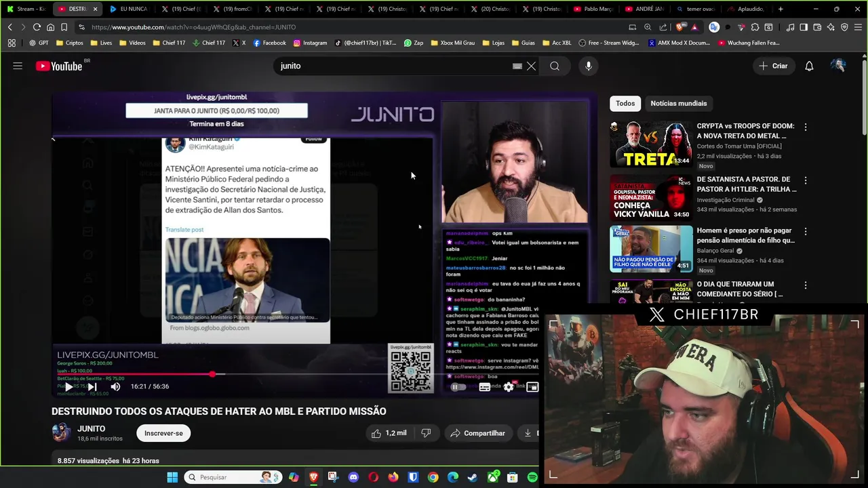Select the Notícias mundiais filter chip

(678, 103)
